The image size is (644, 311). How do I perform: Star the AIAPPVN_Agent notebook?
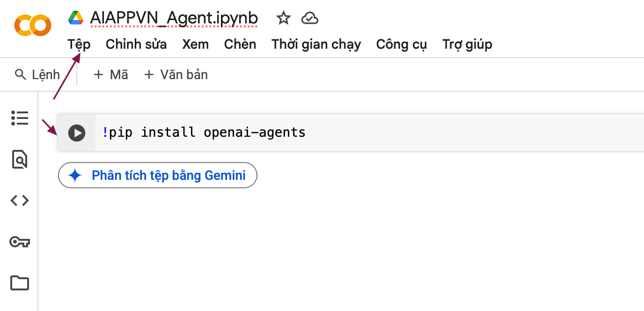click(284, 18)
